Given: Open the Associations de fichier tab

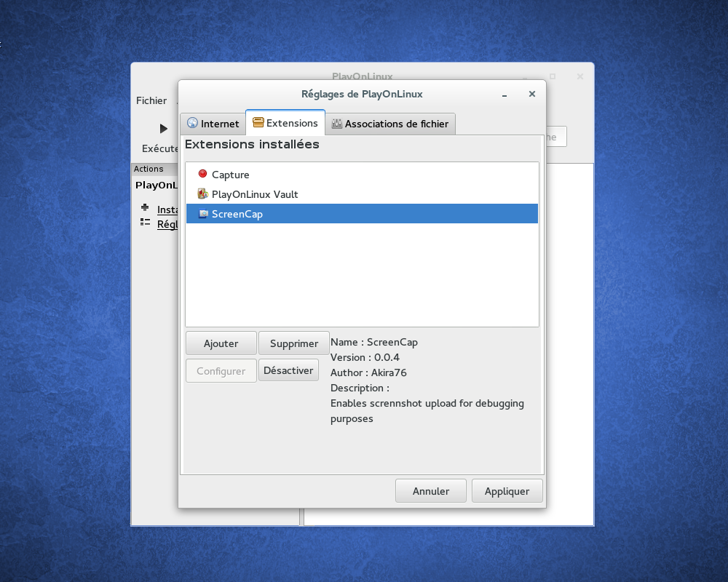Looking at the screenshot, I should click(x=390, y=124).
